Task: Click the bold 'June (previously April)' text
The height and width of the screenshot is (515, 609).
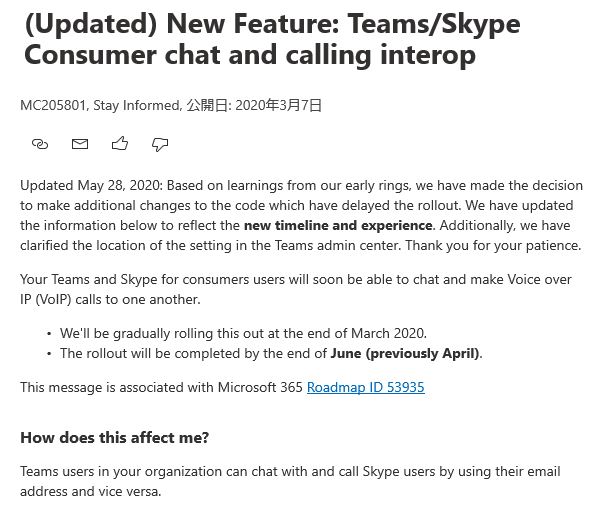Action: pyautogui.click(x=404, y=353)
